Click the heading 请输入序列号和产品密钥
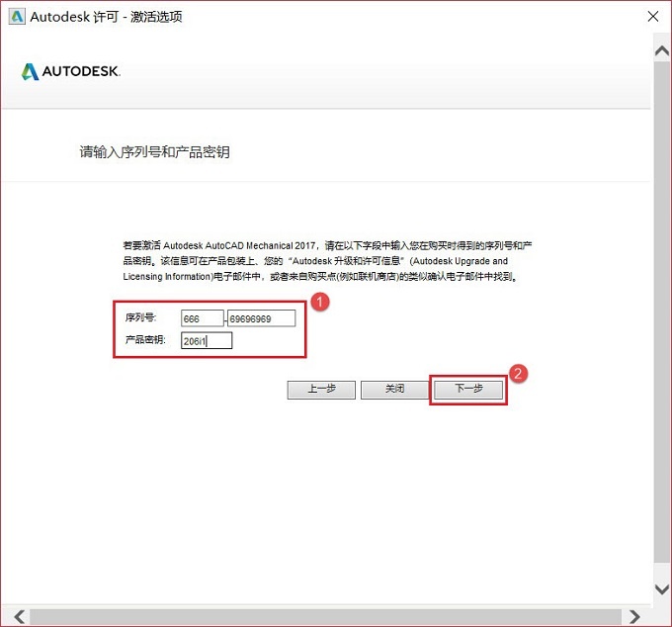 [155, 152]
